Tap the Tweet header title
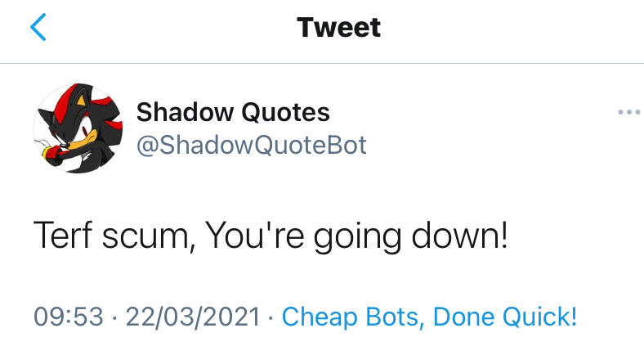 click(x=338, y=28)
